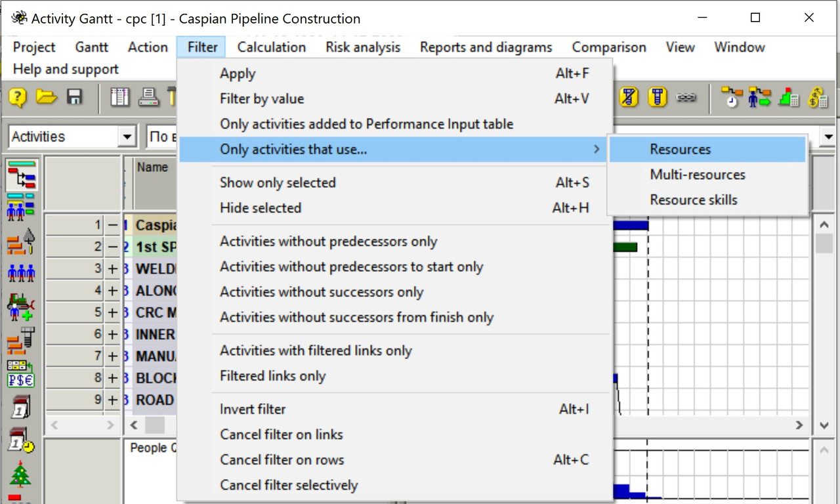This screenshot has width=840, height=504.
Task: Expand row 7 MANU with plus toggle
Action: (113, 356)
